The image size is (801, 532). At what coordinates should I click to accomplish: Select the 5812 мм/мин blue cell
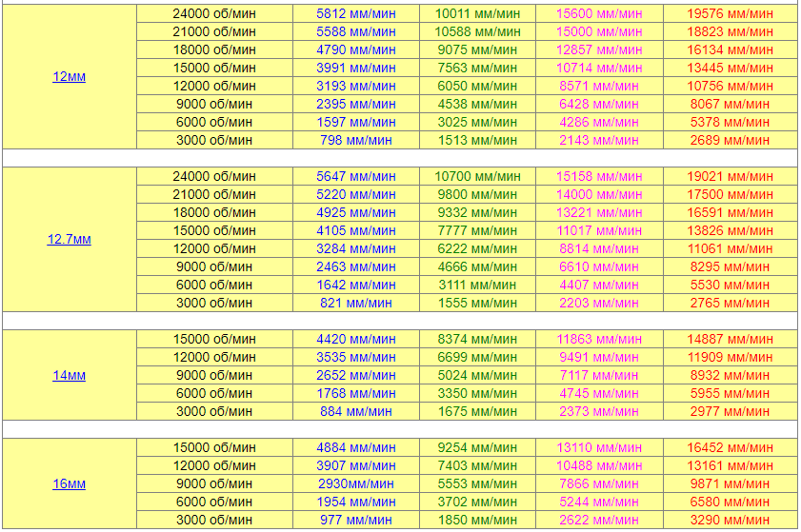tap(356, 13)
